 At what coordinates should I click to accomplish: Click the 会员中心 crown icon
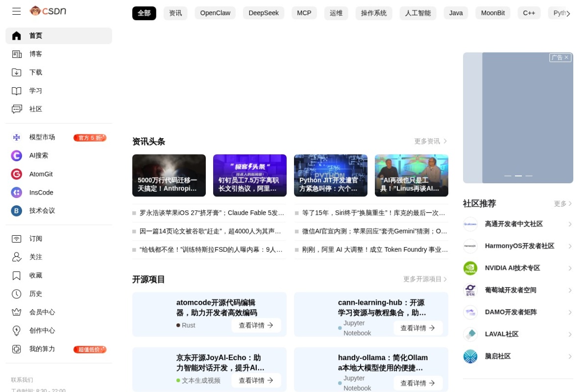coord(17,312)
